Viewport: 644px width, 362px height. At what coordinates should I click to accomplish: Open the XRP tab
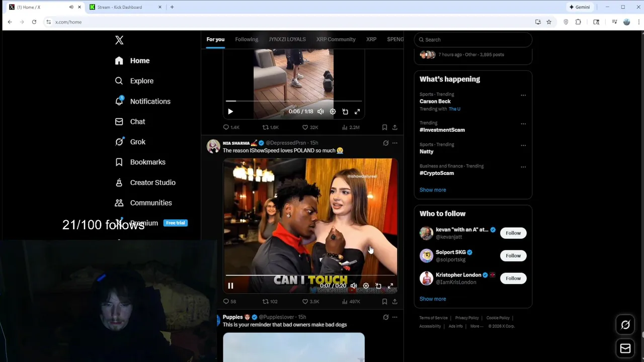pos(371,39)
